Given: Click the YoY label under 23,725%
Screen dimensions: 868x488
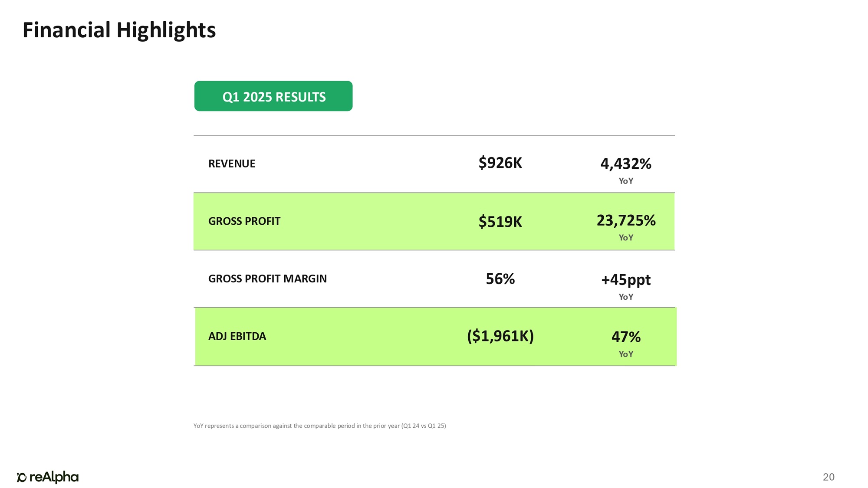Looking at the screenshot, I should (x=625, y=238).
